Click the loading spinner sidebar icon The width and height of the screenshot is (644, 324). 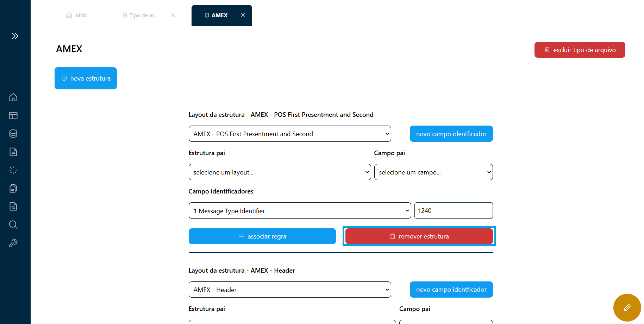pos(13,170)
